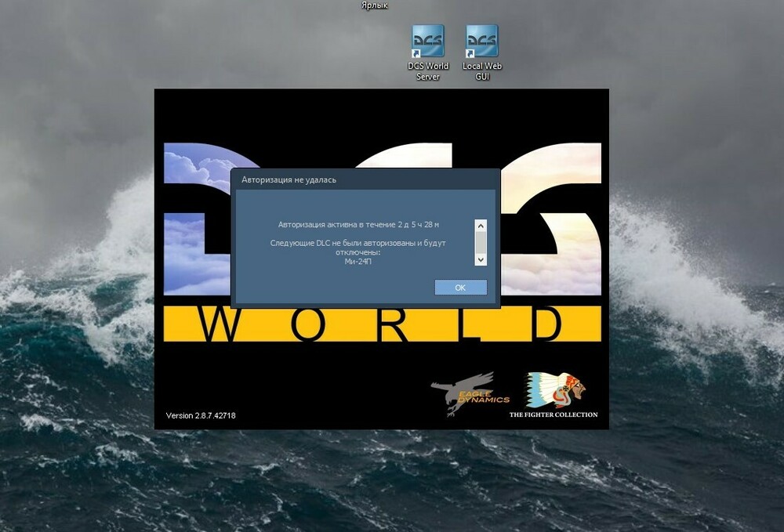
Task: Click the dialog scrollbar down arrow
Action: (481, 260)
